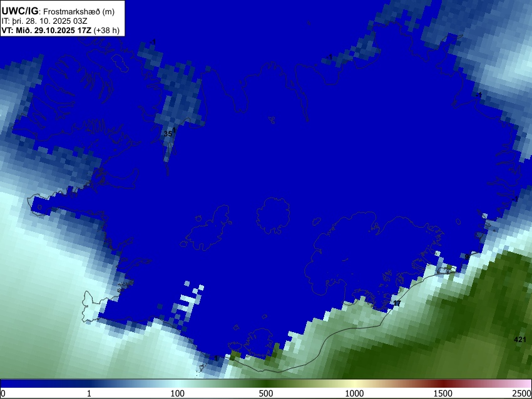Screen dimensions: 532x399
Task: Click the 'IT: þri. 28. 10. 2025 03Z' line
Action: point(44,21)
